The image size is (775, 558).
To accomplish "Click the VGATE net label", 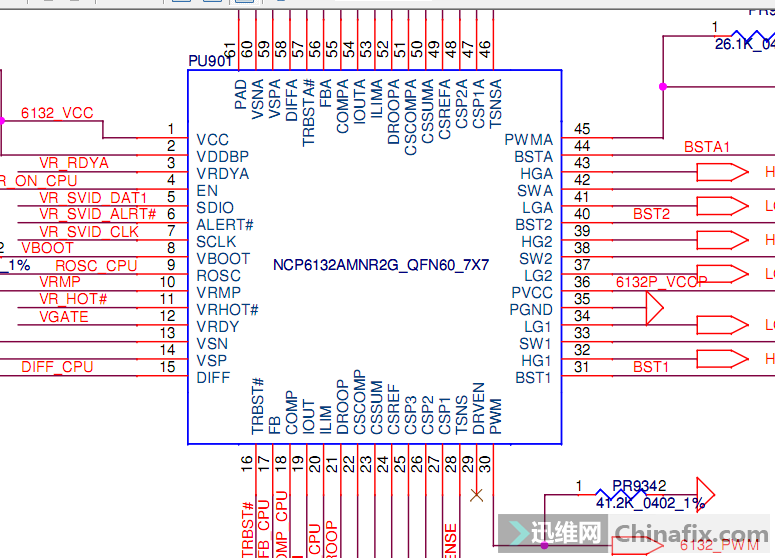I will click(64, 316).
